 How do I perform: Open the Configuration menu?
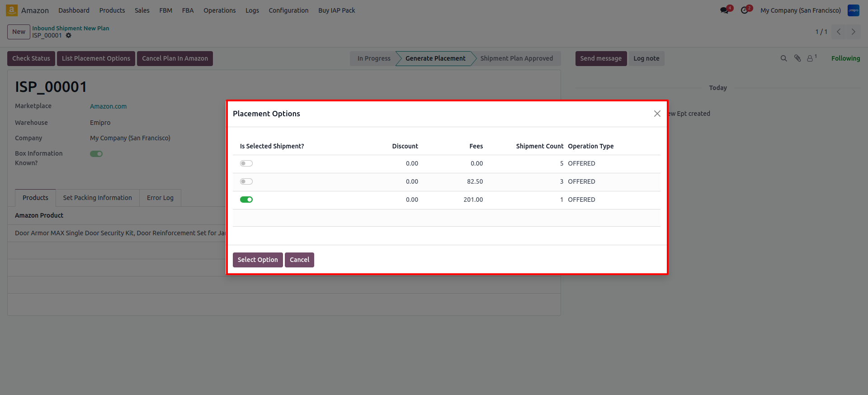(x=288, y=10)
